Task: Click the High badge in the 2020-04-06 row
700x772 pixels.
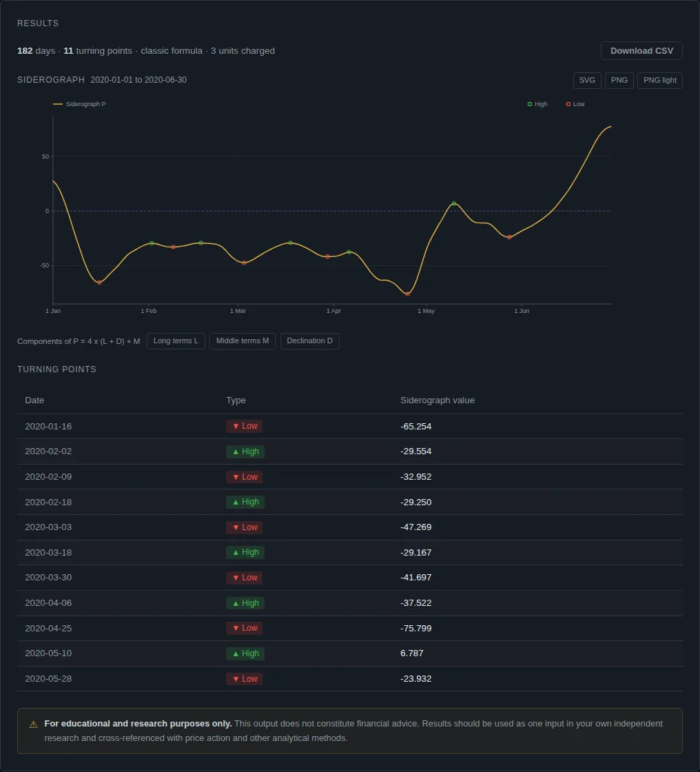Action: point(245,603)
